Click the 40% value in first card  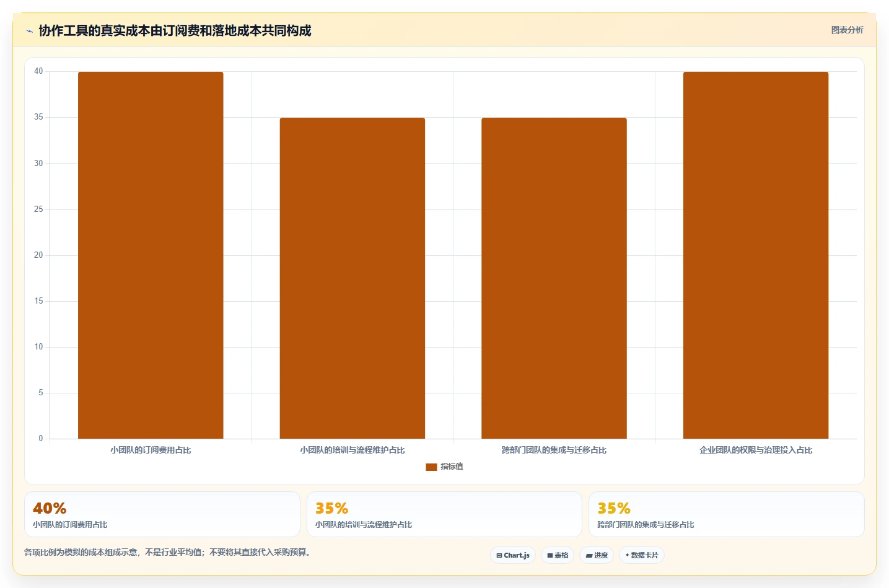[x=50, y=509]
